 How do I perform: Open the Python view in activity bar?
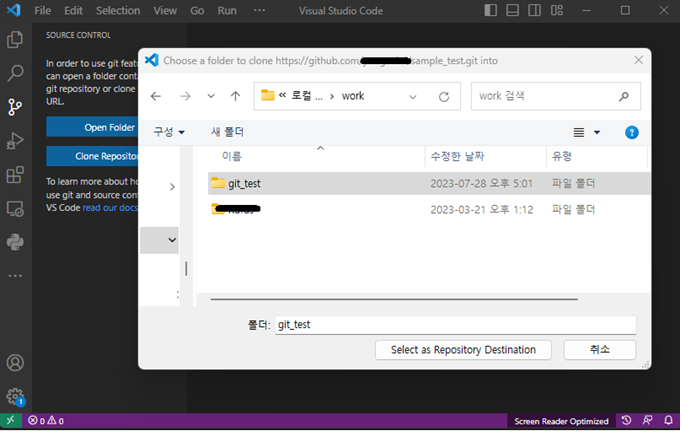click(x=15, y=242)
